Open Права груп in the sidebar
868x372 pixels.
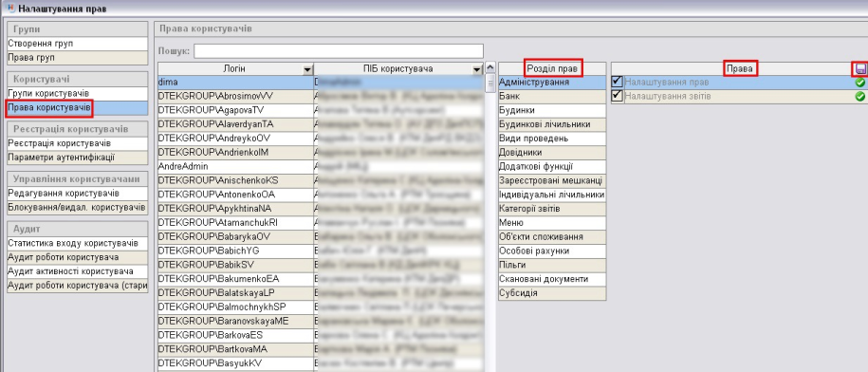[x=78, y=58]
